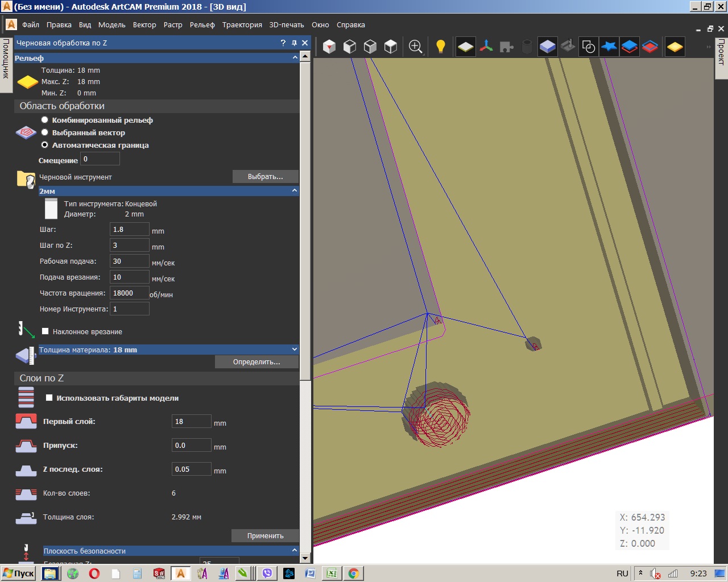Click the Частота вращения input field
Screen dimensions: 728x582
[x=130, y=293]
